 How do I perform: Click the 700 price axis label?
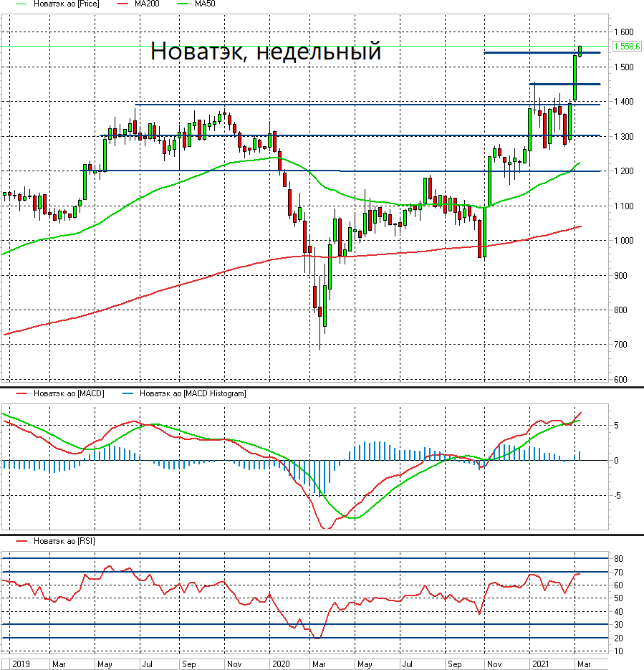(620, 345)
